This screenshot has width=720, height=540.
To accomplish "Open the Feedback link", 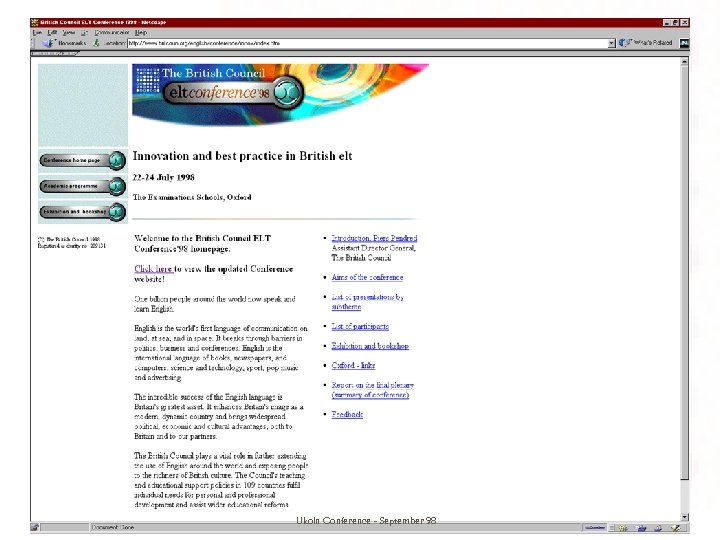I will click(x=347, y=414).
